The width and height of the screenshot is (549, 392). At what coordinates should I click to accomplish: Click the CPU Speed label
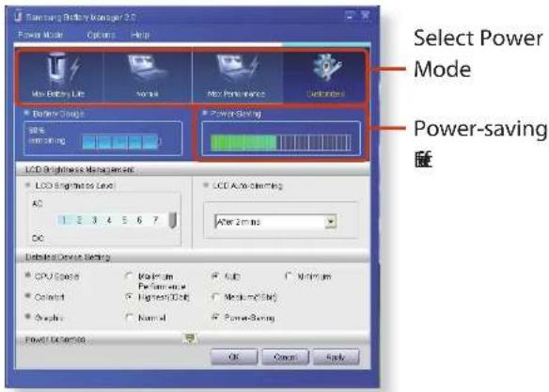(x=56, y=276)
